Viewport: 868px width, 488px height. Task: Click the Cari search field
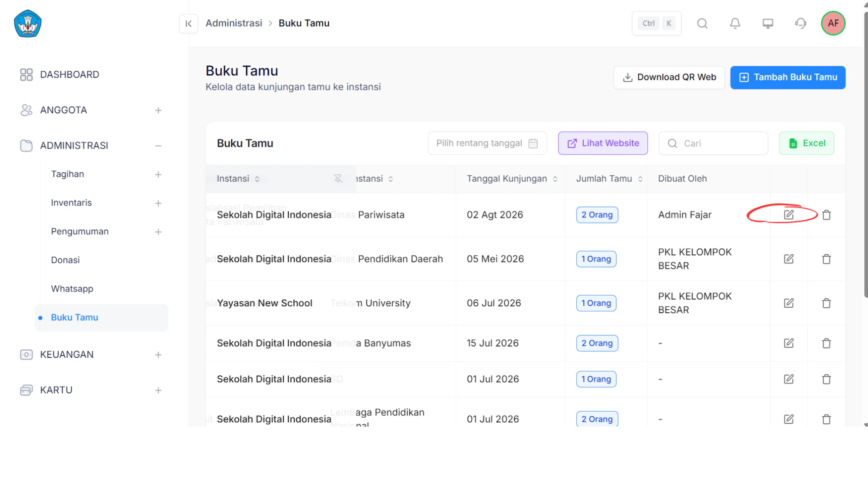pyautogui.click(x=713, y=143)
